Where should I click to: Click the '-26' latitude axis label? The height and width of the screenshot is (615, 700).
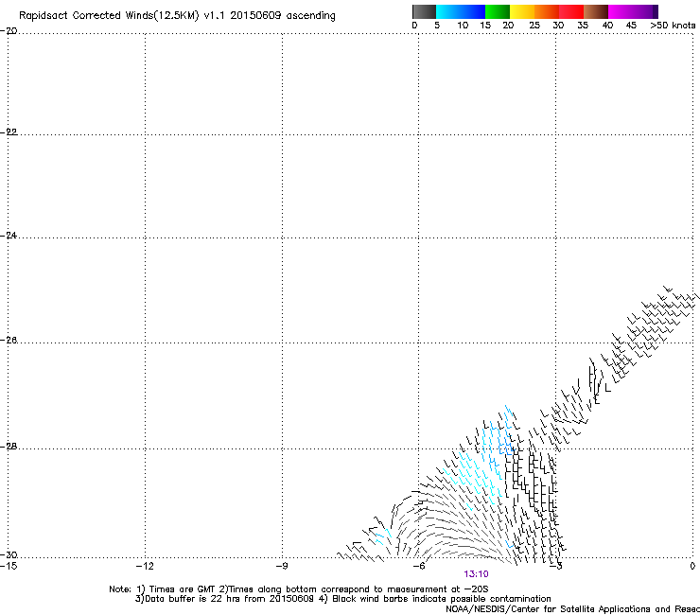(x=9, y=341)
